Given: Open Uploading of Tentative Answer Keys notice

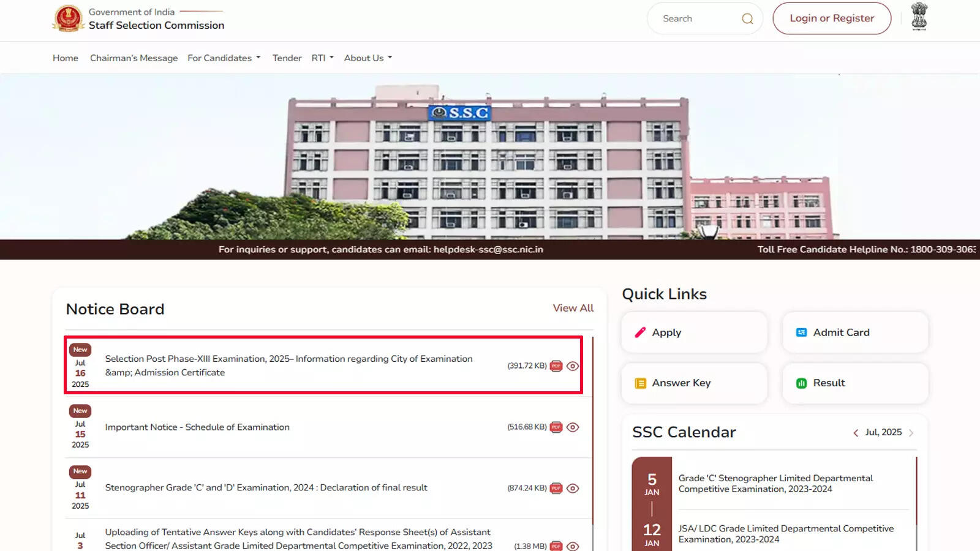Looking at the screenshot, I should click(x=298, y=539).
